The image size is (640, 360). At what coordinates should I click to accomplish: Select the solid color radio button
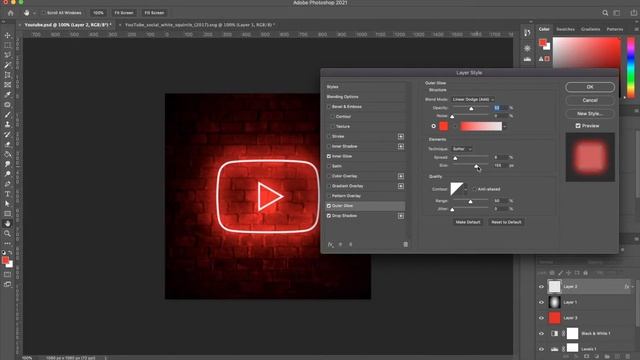433,126
